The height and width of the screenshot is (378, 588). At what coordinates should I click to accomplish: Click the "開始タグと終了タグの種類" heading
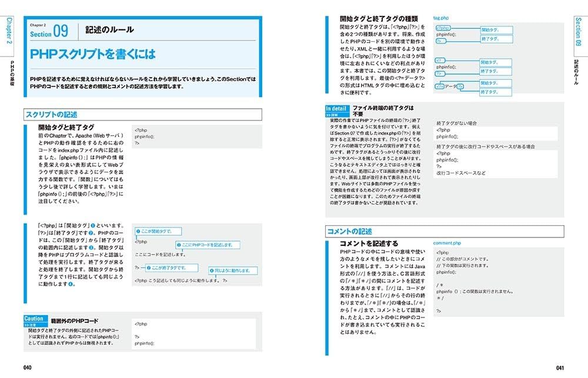pos(379,19)
